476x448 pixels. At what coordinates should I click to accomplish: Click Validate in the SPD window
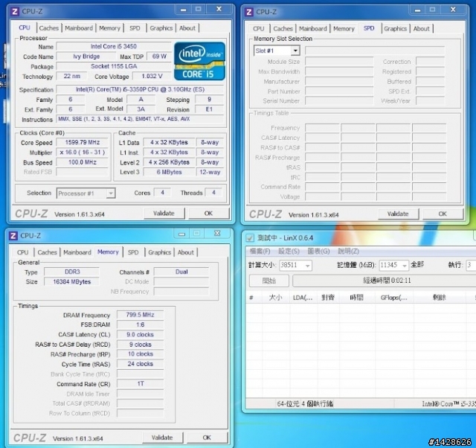click(398, 214)
